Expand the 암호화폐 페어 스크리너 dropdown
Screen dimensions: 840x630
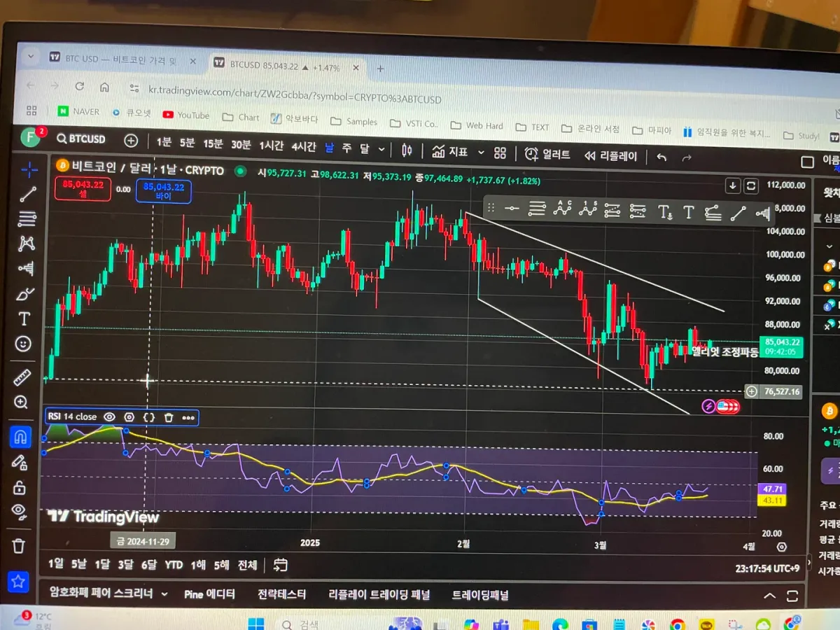coord(164,594)
